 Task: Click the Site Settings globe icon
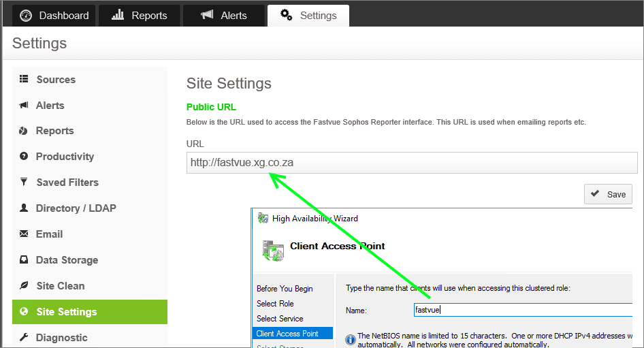[x=24, y=311]
